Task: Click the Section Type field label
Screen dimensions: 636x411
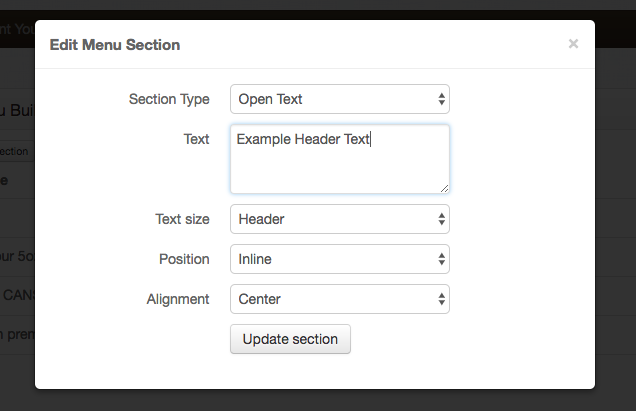Action: (169, 99)
